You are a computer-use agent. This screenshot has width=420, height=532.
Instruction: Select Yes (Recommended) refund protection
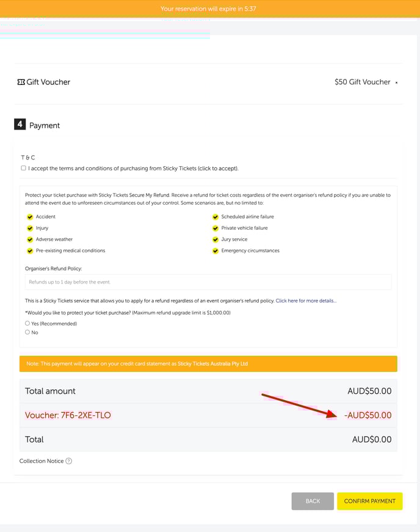point(27,323)
